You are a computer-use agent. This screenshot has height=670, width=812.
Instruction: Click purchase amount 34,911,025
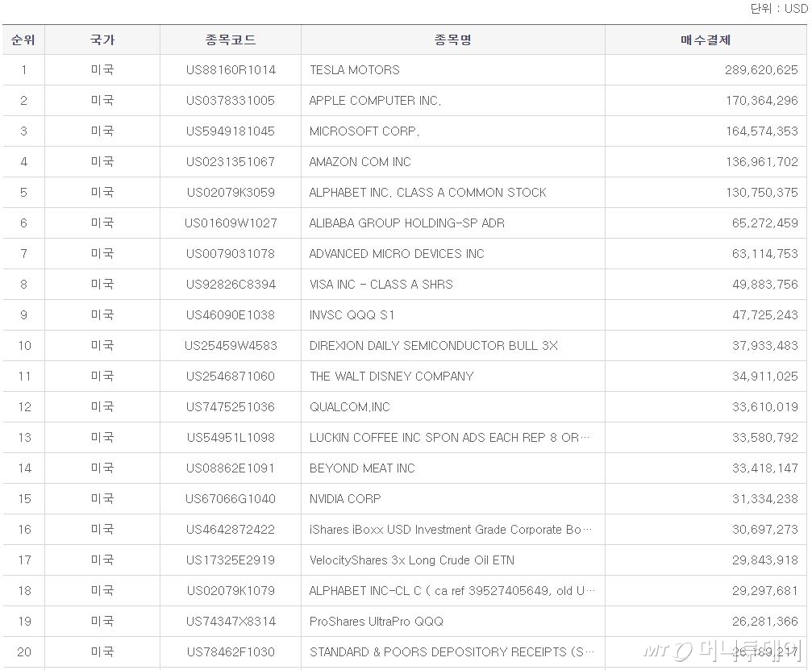click(765, 376)
